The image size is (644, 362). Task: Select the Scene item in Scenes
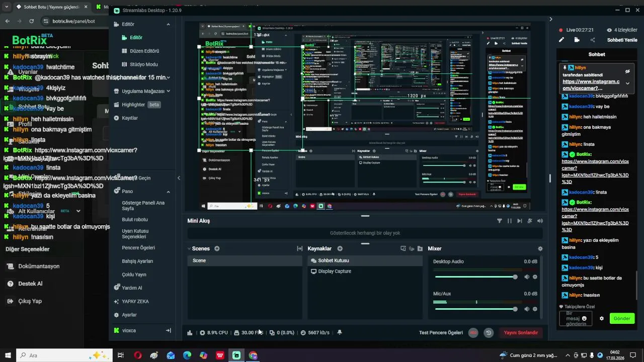coord(245,260)
